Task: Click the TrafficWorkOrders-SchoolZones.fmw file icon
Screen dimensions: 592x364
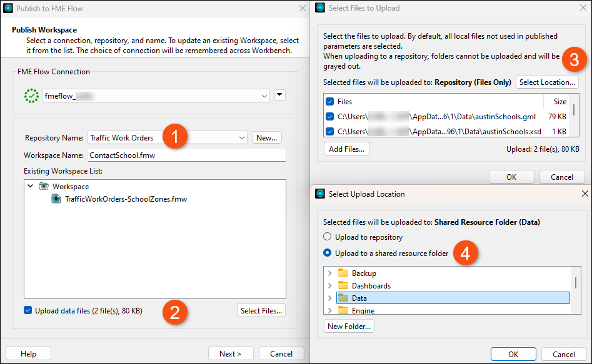Action: click(x=56, y=199)
